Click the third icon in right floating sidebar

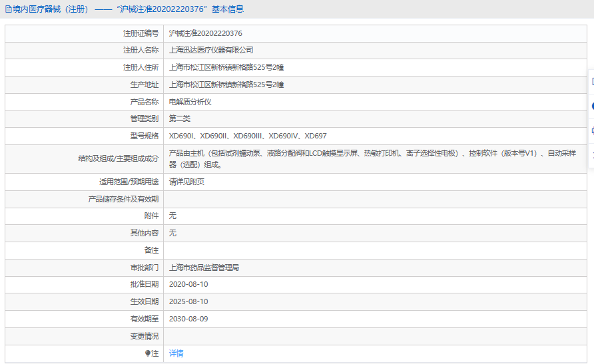(591, 130)
